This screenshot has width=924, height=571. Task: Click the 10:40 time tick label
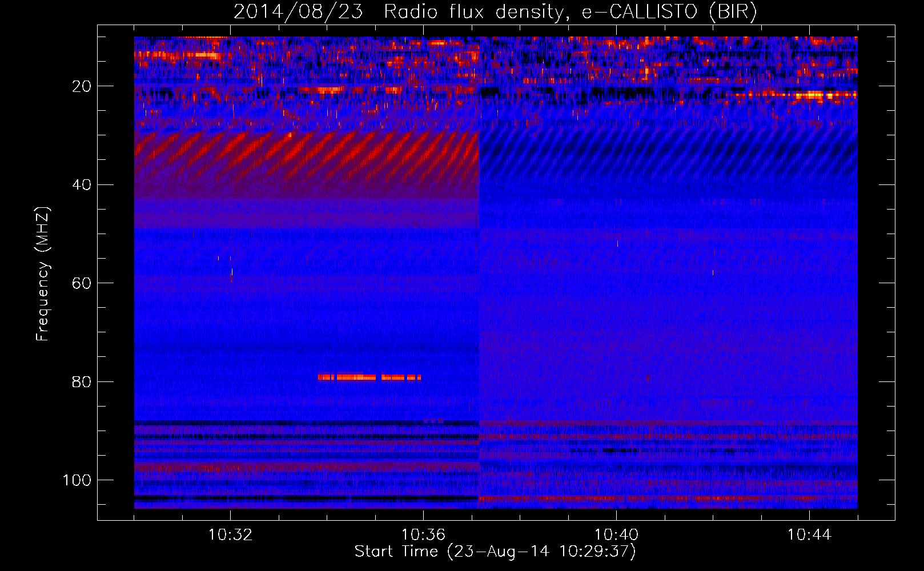pyautogui.click(x=616, y=535)
